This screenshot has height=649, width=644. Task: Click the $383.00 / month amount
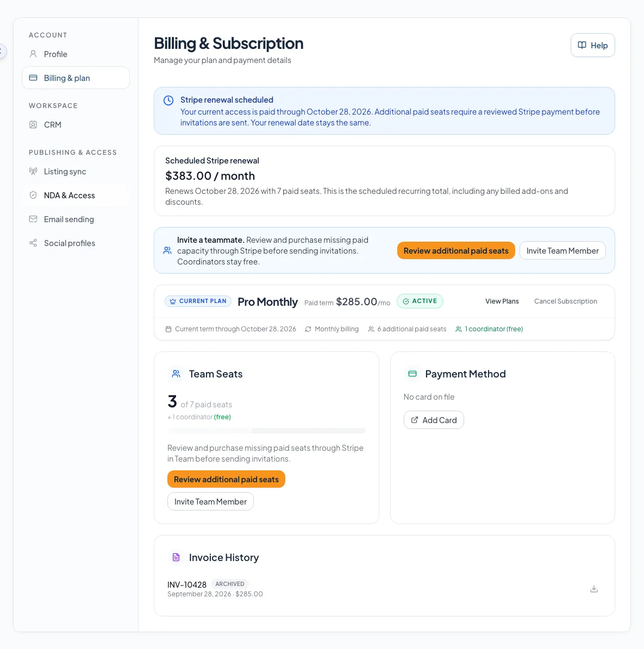210,176
